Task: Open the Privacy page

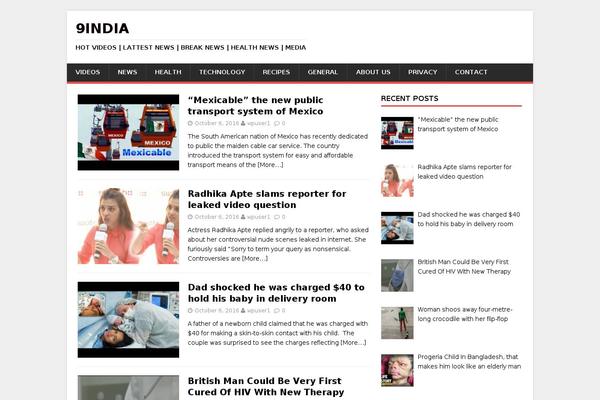Action: coord(422,72)
